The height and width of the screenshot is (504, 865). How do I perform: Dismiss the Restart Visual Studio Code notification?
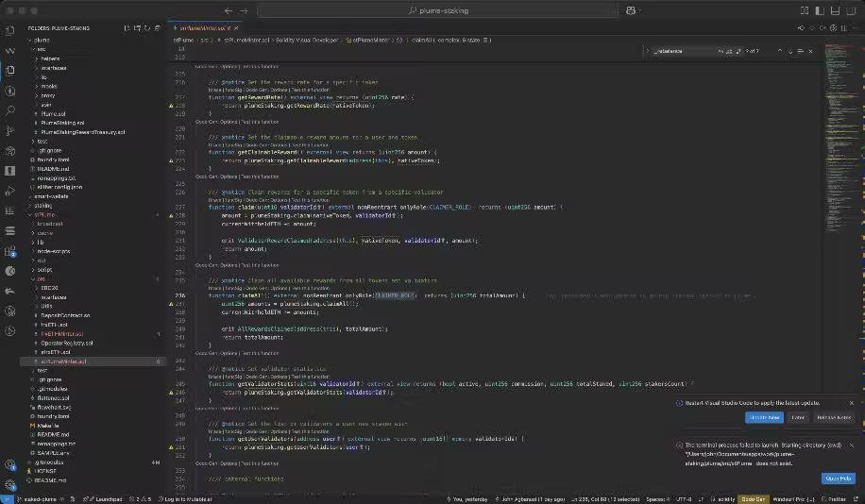coord(851,403)
